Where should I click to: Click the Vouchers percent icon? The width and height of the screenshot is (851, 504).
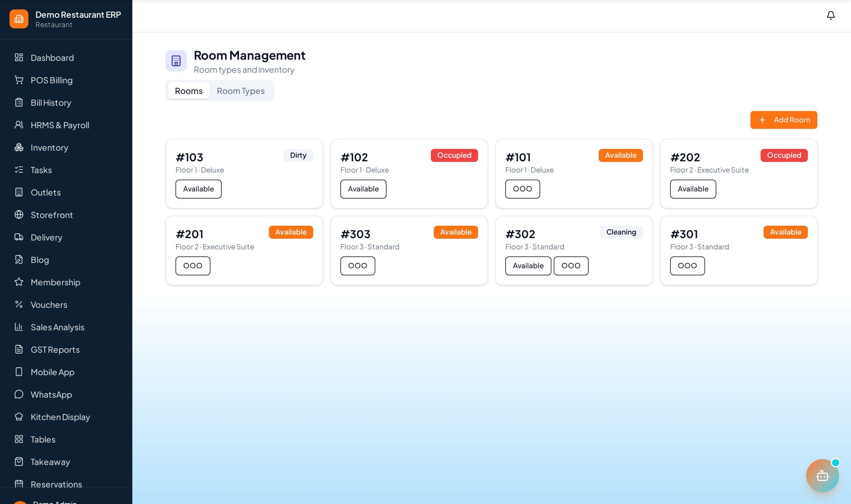[19, 304]
